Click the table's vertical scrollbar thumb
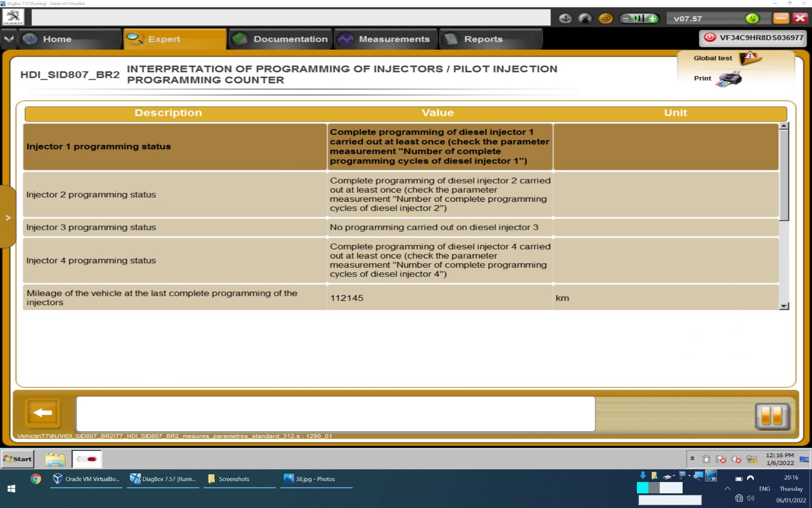This screenshot has width=812, height=508. tap(784, 175)
